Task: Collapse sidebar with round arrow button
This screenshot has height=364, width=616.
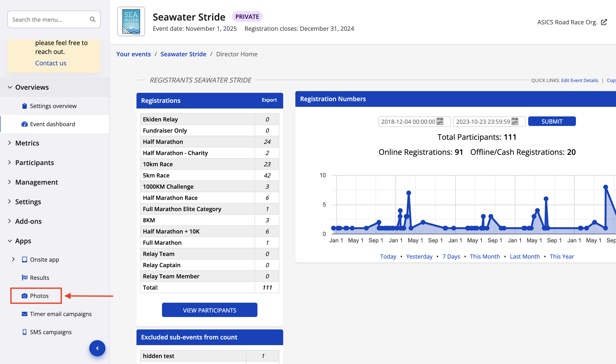Action: point(97,348)
